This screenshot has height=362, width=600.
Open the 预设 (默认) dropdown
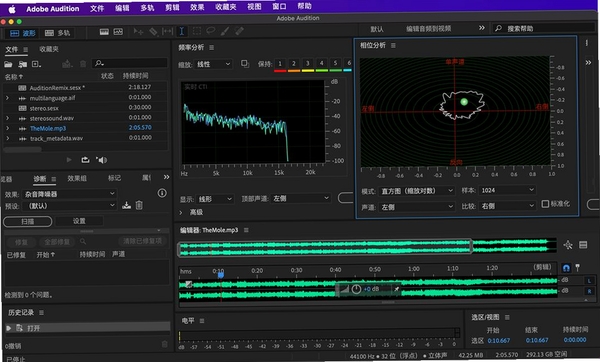pos(69,206)
